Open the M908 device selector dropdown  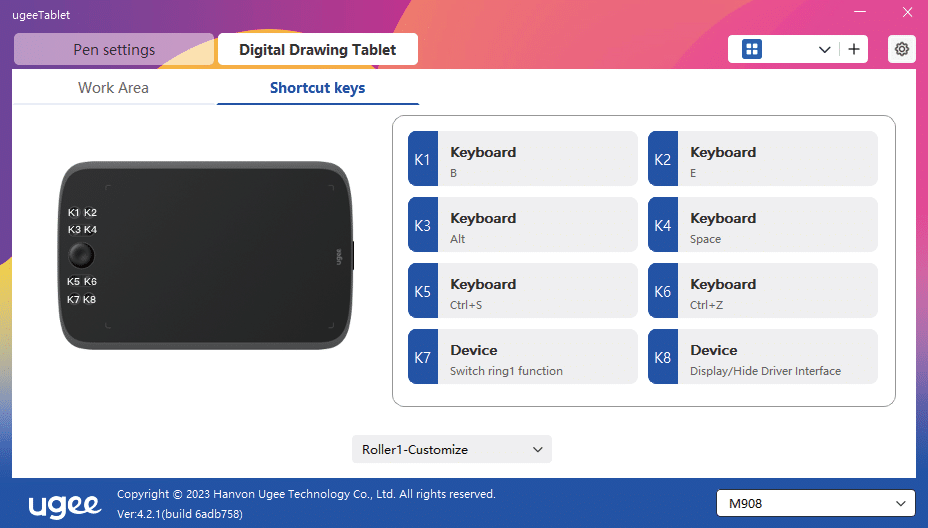click(816, 504)
